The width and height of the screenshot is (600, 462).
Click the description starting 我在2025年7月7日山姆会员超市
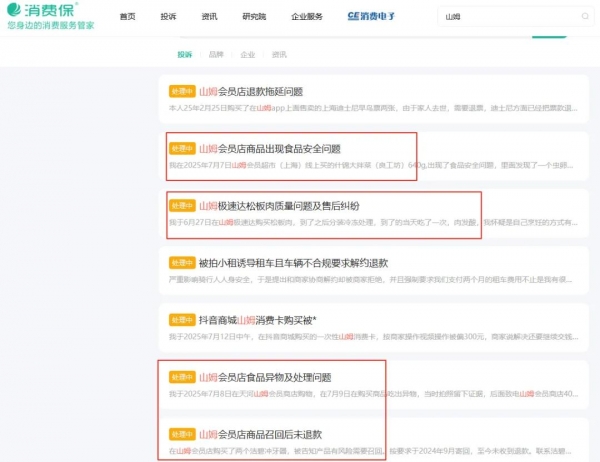[371, 165]
